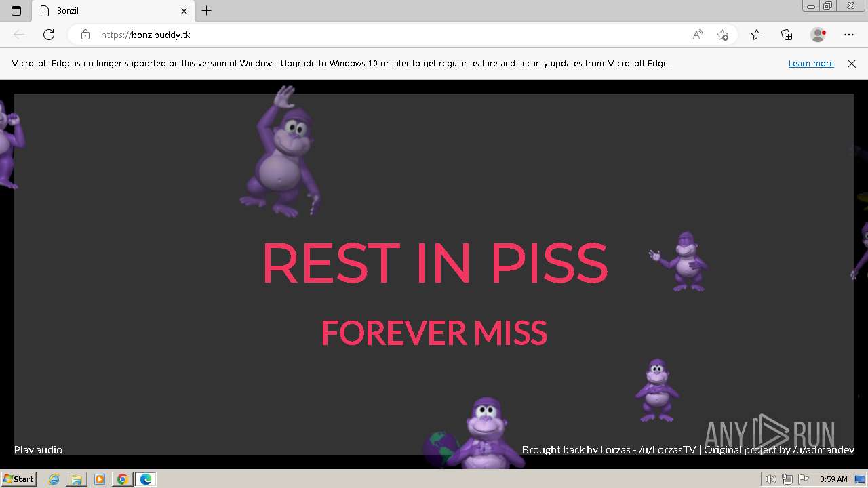Launch Internet Explorer from the taskbar

click(54, 479)
